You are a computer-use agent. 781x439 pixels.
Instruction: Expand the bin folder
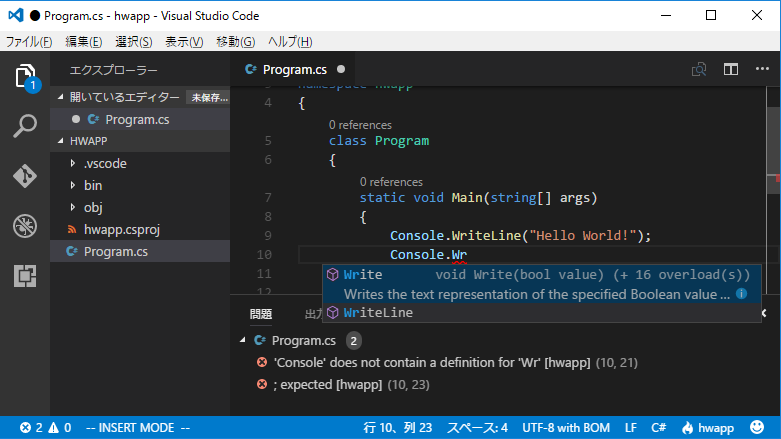click(92, 185)
